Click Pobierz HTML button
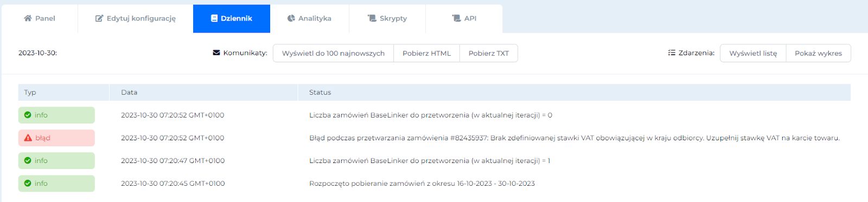The image size is (868, 202). pos(426,53)
